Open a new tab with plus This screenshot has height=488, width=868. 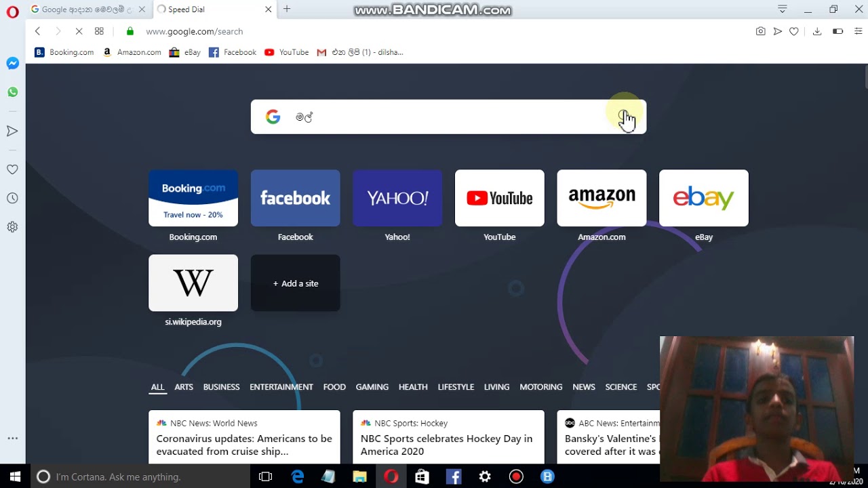pos(287,9)
